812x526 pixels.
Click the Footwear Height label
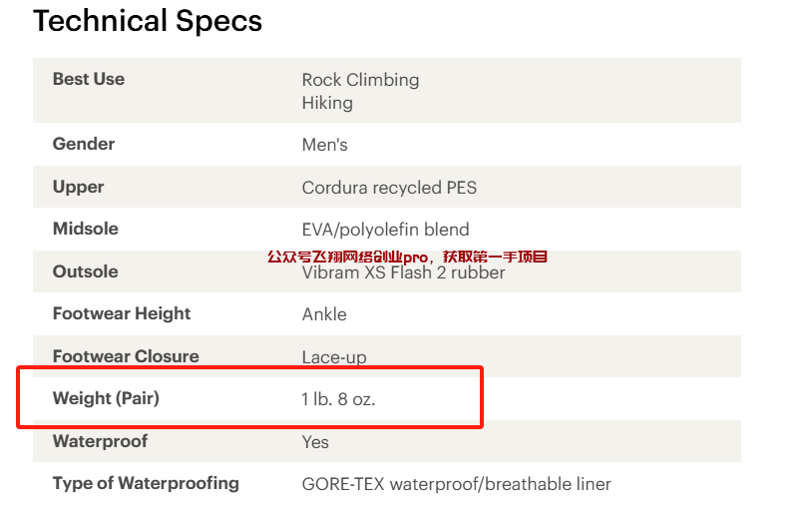coord(122,313)
